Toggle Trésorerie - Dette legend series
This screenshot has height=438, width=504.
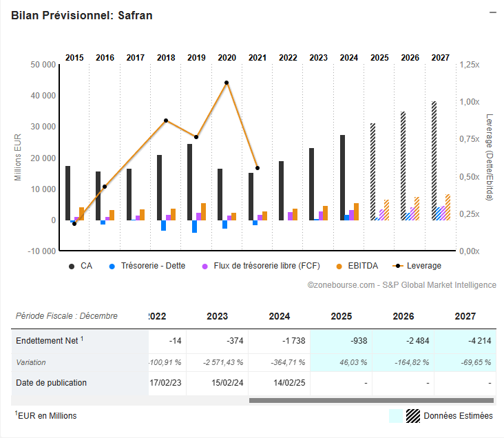coord(112,266)
